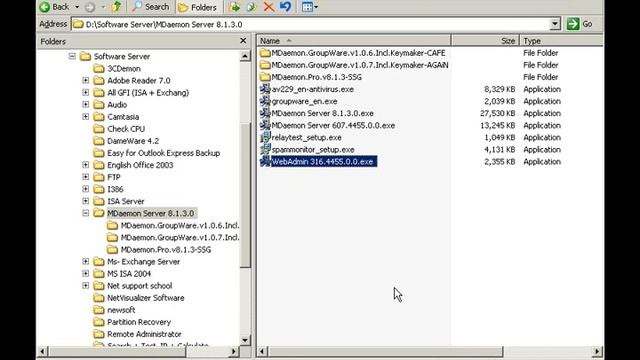
Task: Sort files by the Size column header
Action: tap(485, 41)
